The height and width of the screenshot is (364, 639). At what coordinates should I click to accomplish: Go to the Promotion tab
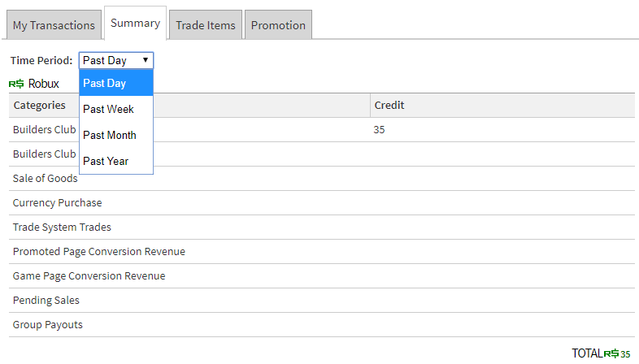click(278, 25)
